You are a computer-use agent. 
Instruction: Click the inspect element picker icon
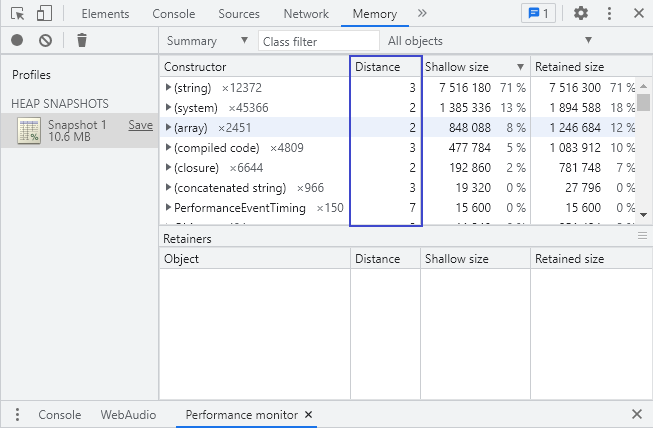17,14
